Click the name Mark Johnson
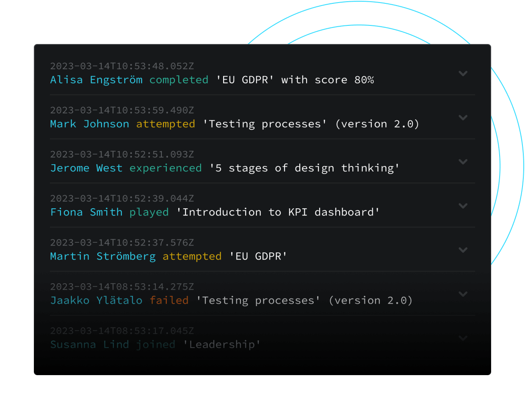 (x=89, y=124)
